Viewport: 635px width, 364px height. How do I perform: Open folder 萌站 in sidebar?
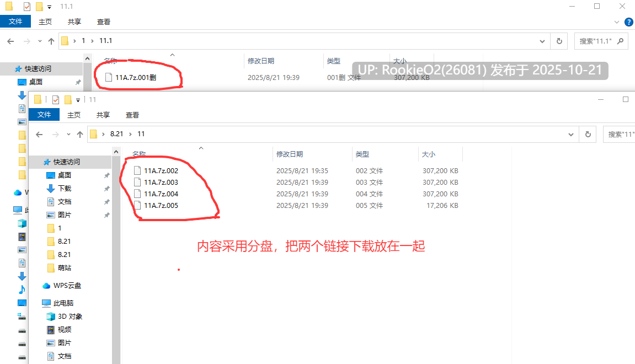click(x=65, y=268)
